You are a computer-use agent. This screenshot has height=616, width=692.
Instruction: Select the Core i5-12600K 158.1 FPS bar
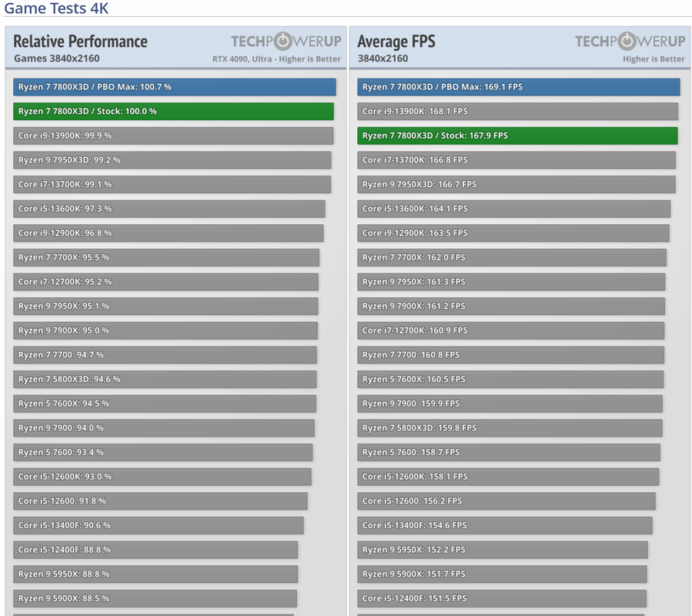pos(508,477)
